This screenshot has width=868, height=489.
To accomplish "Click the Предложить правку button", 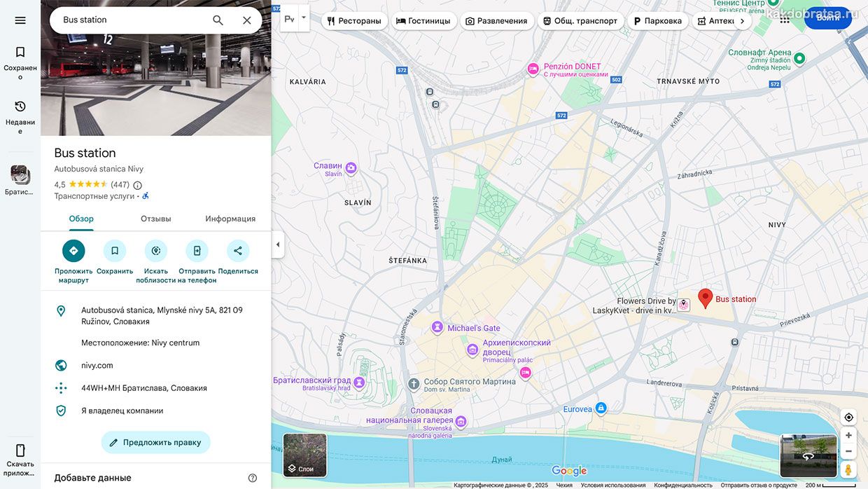I will point(155,442).
